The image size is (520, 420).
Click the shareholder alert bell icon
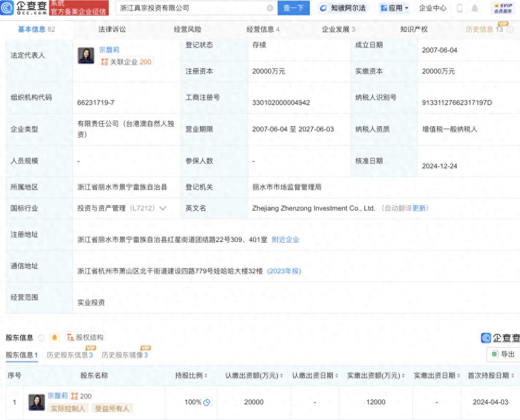[x=55, y=337]
